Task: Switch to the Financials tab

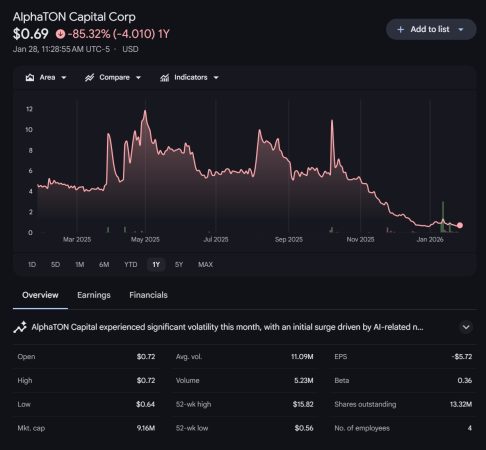Action: coord(148,295)
